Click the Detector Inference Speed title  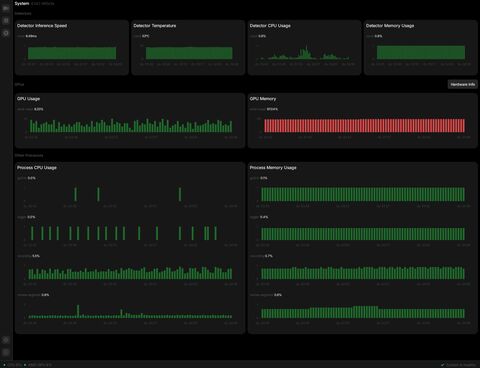(x=42, y=26)
